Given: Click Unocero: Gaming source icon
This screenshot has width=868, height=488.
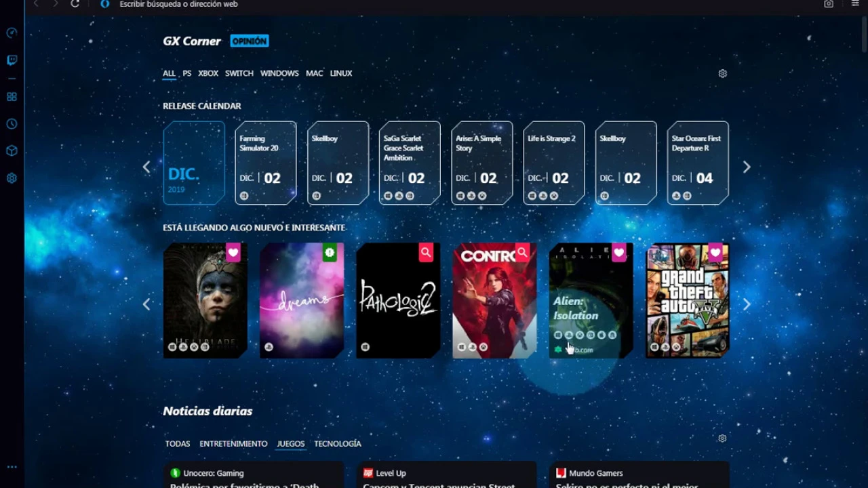Looking at the screenshot, I should point(175,473).
